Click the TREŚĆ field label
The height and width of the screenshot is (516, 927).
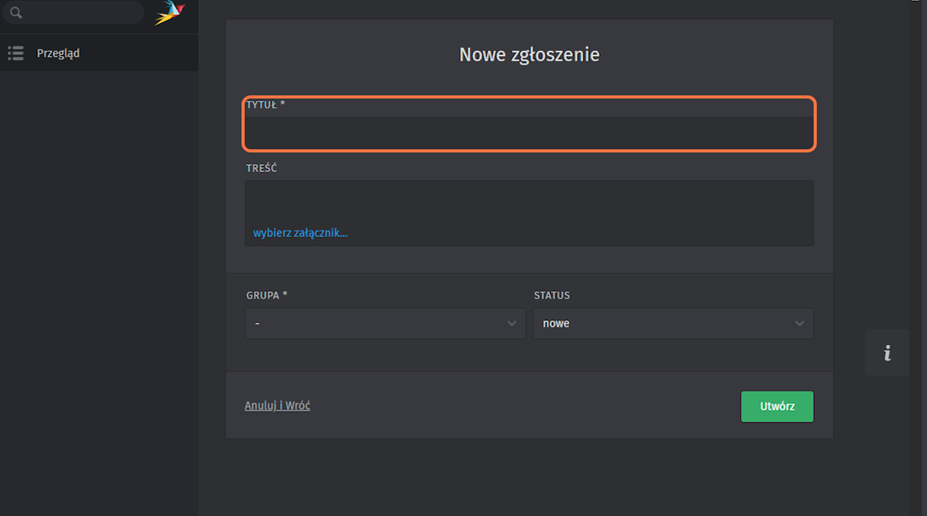coord(261,168)
